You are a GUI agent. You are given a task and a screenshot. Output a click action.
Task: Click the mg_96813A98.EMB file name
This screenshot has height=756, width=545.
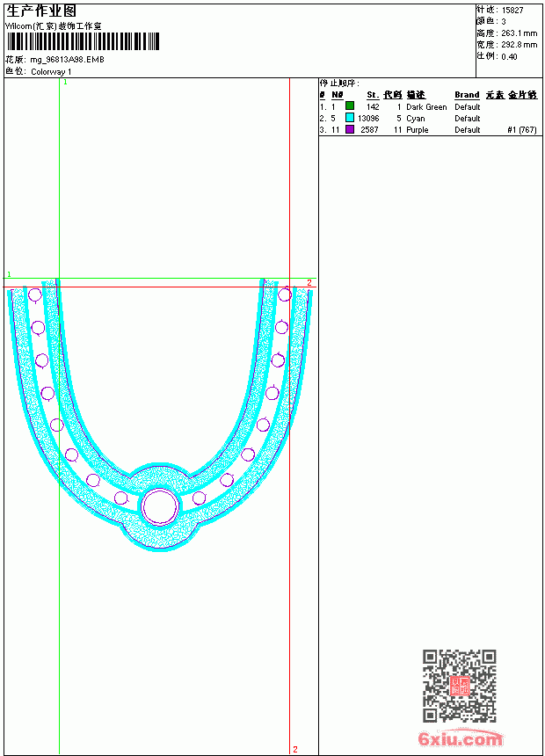[x=67, y=60]
